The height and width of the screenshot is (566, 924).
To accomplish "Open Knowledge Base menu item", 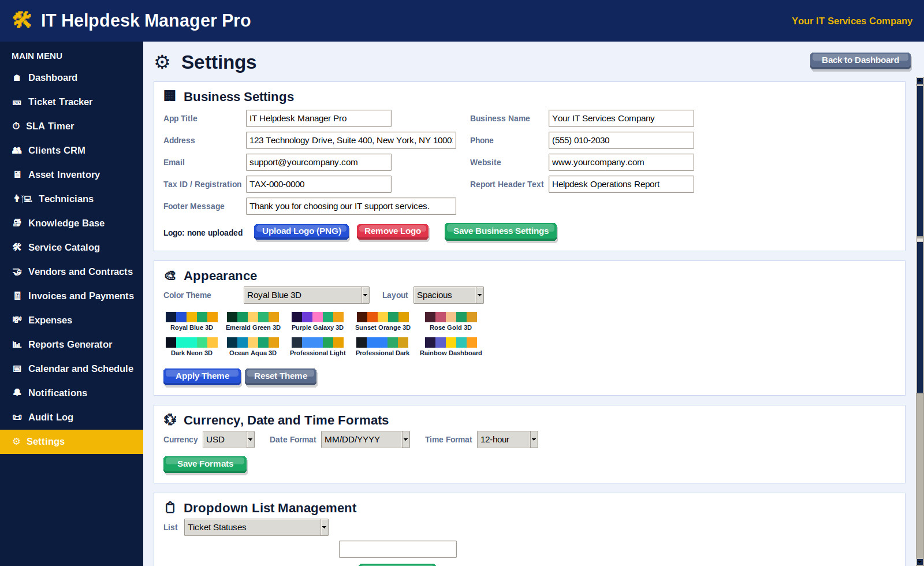I will click(x=72, y=223).
